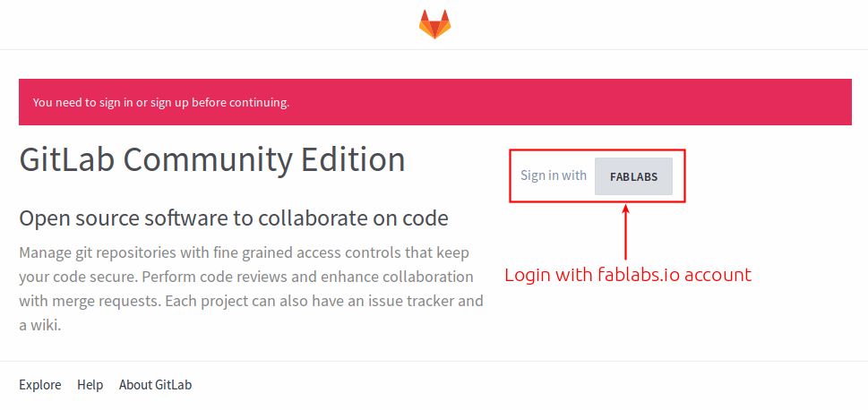Click the word "Edition" in the heading
The height and width of the screenshot is (410, 868).
[353, 159]
